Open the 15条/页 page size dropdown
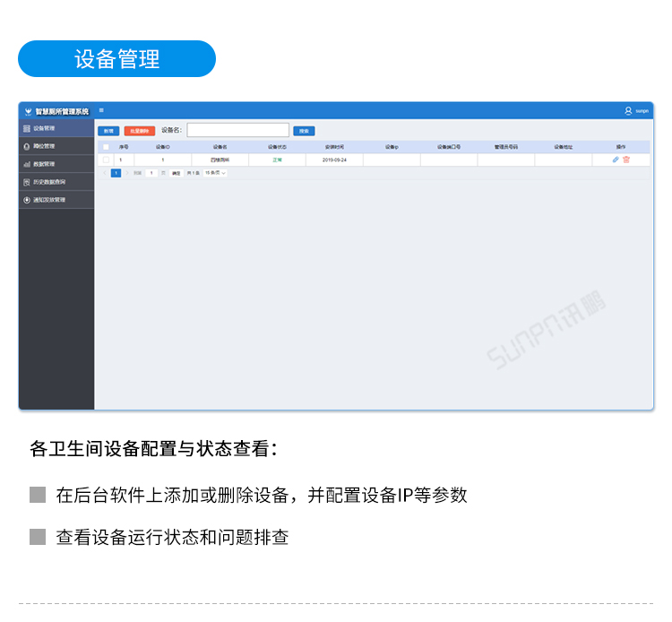 point(215,173)
